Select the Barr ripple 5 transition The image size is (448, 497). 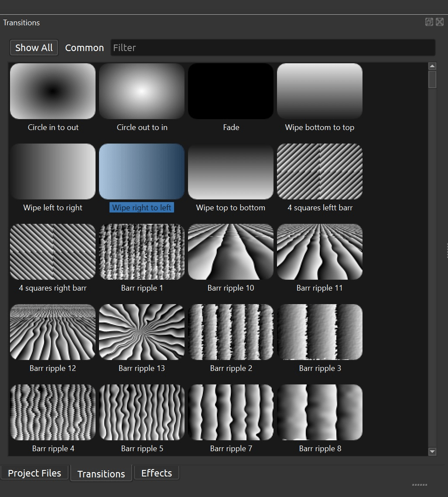coord(142,412)
